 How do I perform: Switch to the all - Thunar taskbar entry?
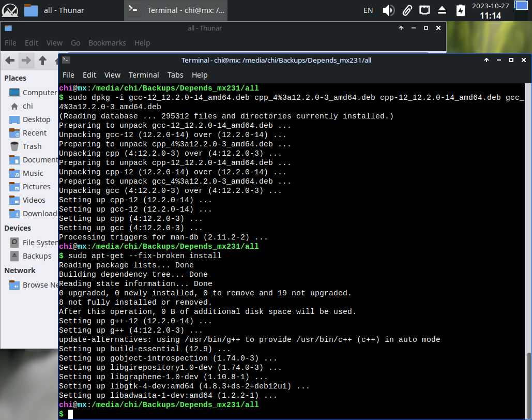(54, 10)
